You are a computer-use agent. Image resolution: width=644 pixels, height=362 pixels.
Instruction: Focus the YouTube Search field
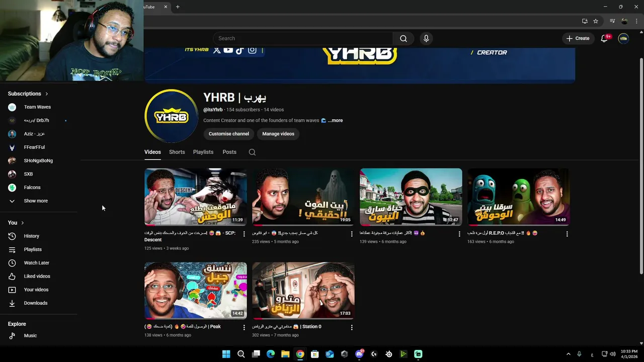click(x=303, y=38)
